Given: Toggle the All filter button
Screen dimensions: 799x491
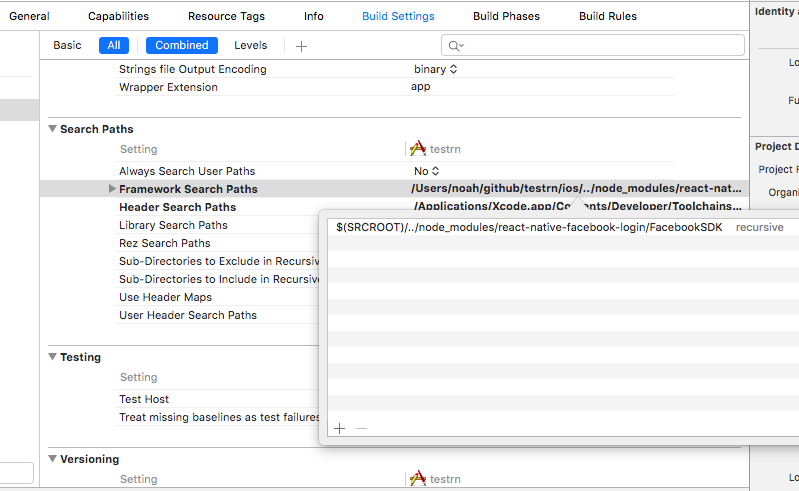Looking at the screenshot, I should pos(114,45).
